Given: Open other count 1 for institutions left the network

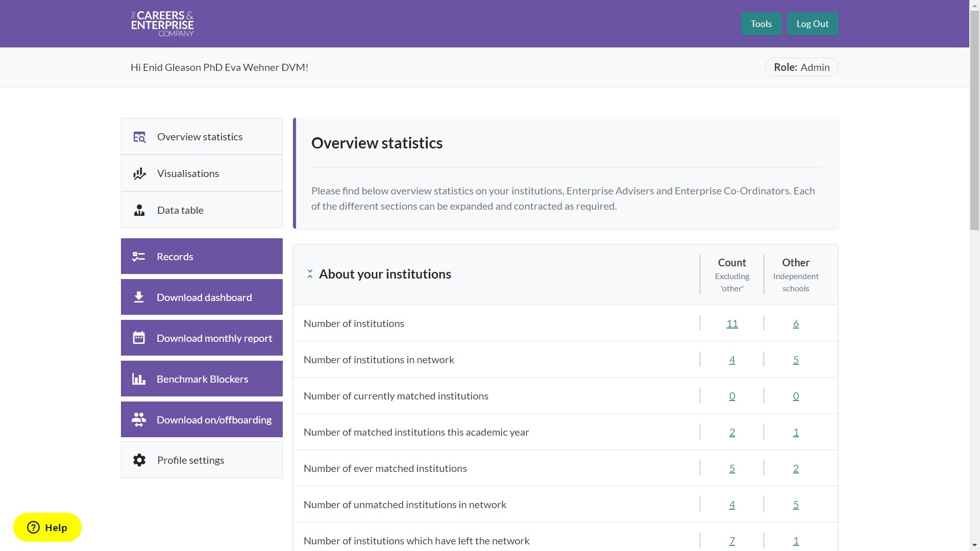Looking at the screenshot, I should (x=796, y=541).
